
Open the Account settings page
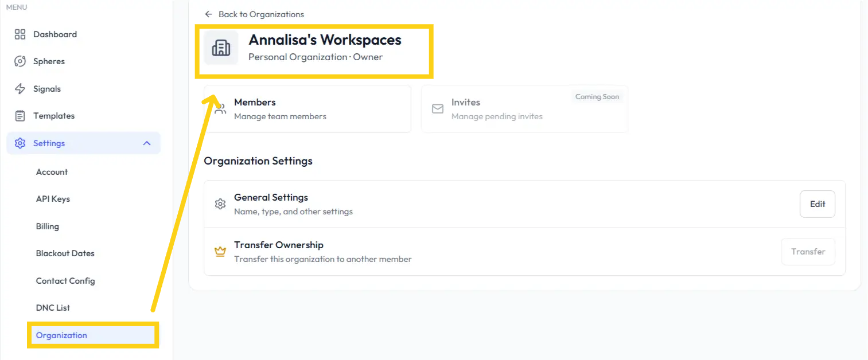click(52, 172)
